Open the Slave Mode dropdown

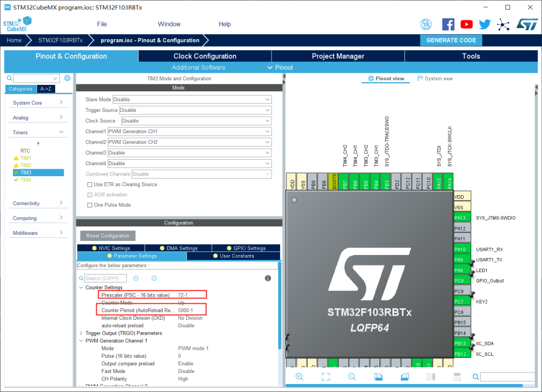pyautogui.click(x=192, y=99)
